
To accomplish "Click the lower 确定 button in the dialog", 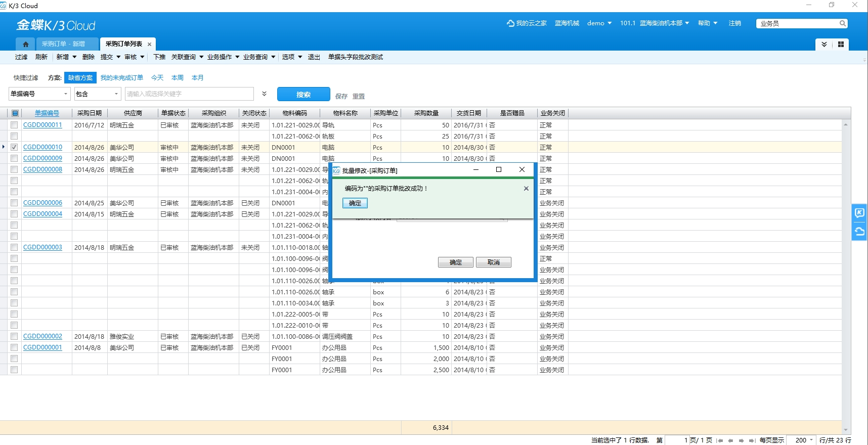I will click(456, 262).
